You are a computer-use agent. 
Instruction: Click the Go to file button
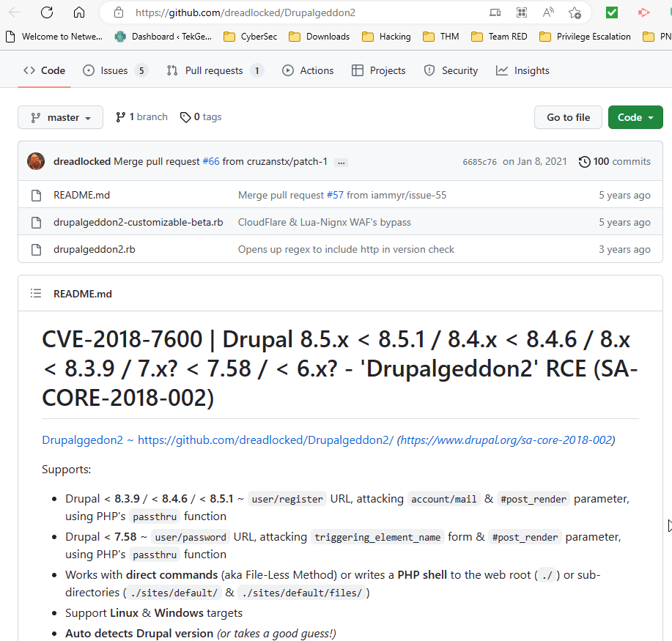tap(568, 117)
